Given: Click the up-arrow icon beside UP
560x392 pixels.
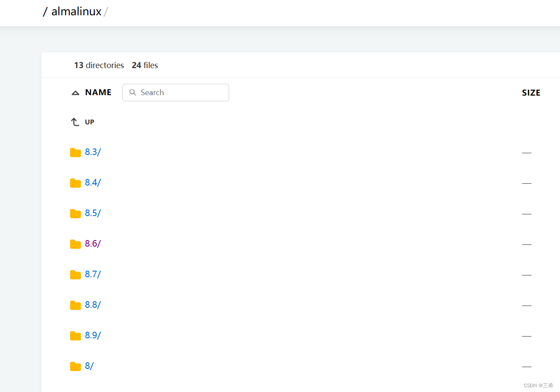Looking at the screenshot, I should click(x=75, y=122).
